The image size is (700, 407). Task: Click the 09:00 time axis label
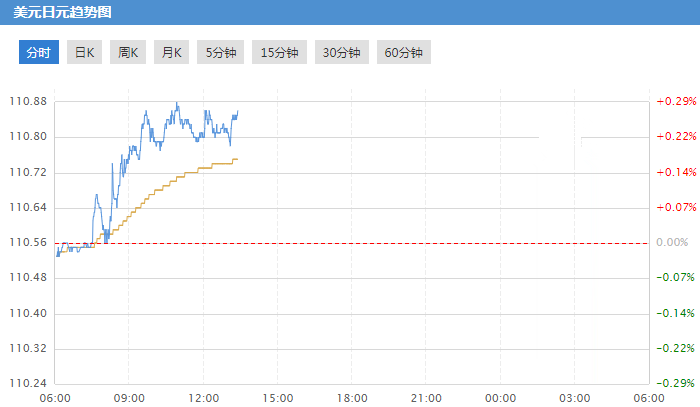point(129,398)
